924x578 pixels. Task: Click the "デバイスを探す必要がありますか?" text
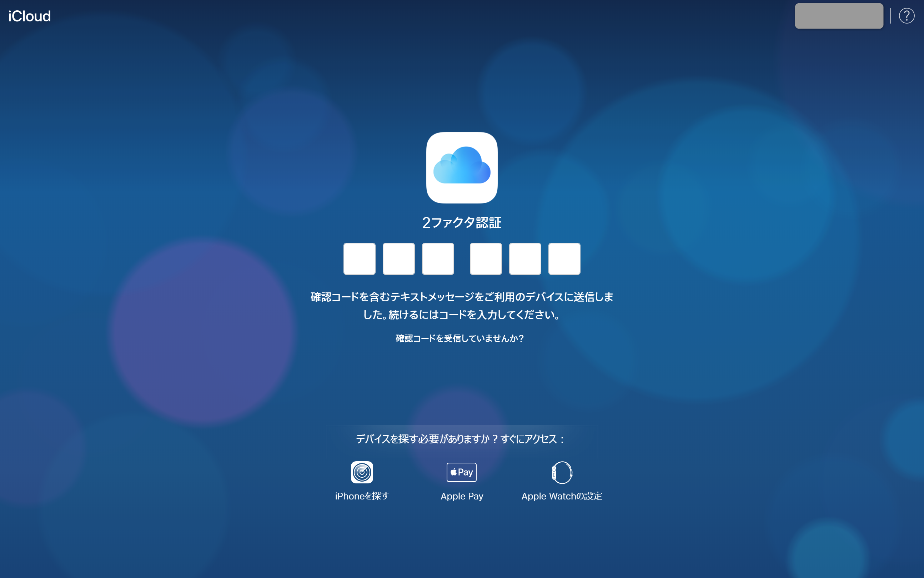coord(427,439)
